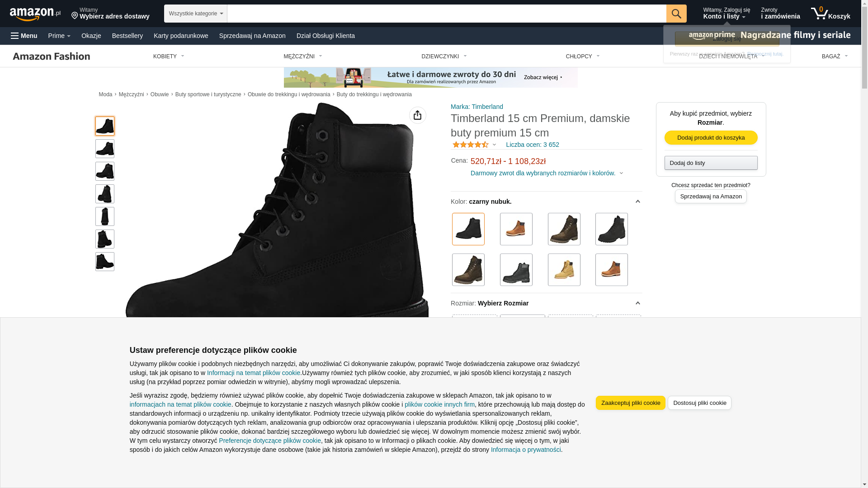Open the Wszystkie kategorie search dropdown
The image size is (868, 488).
(195, 14)
